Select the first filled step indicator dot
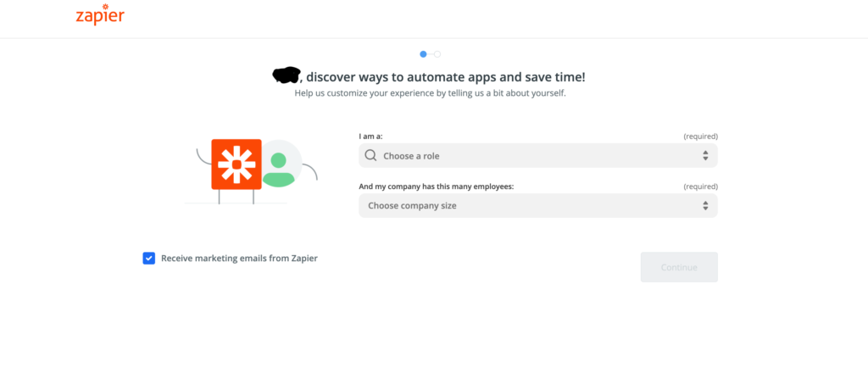Image resolution: width=868 pixels, height=373 pixels. coord(424,54)
